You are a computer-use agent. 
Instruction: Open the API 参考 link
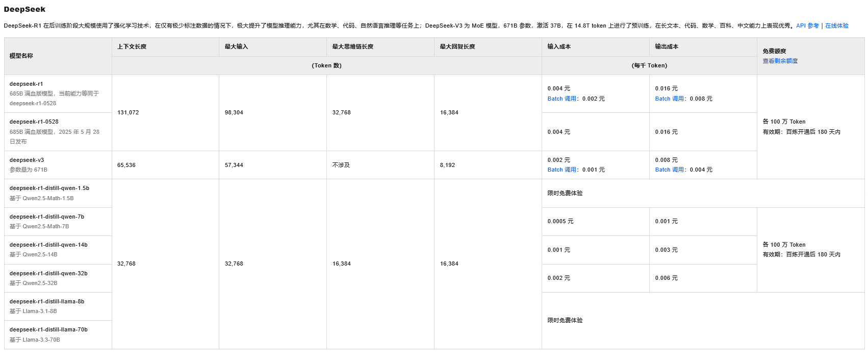(x=807, y=26)
